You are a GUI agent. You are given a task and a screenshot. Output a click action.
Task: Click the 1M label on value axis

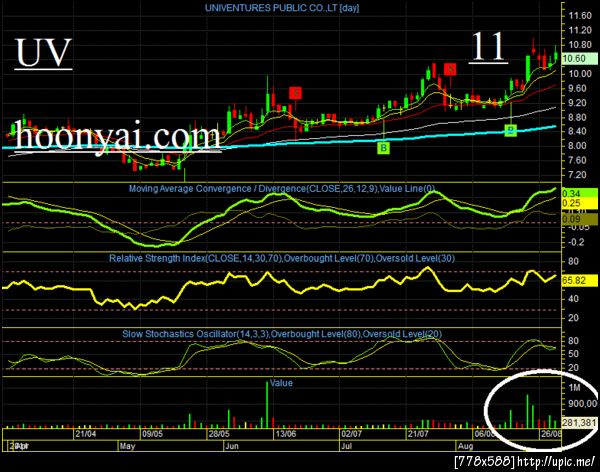(x=575, y=388)
